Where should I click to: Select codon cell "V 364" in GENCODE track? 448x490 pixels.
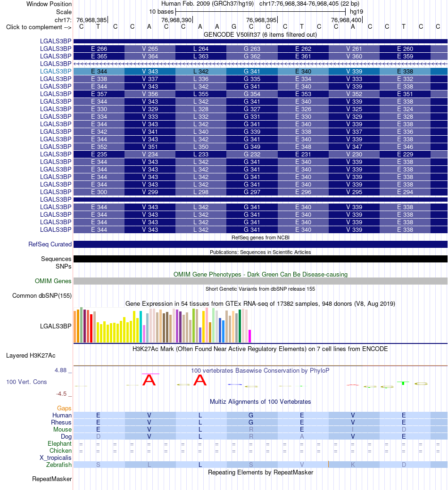[150, 56]
